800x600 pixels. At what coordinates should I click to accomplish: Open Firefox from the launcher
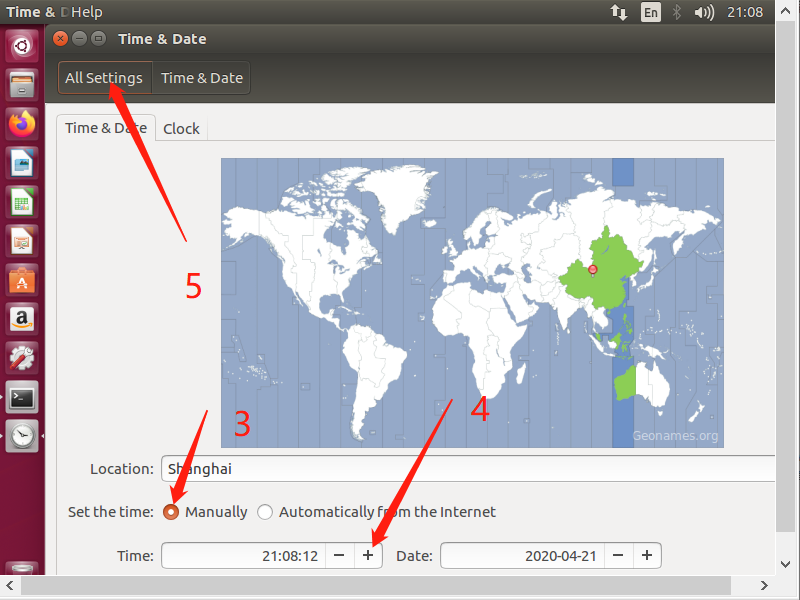(x=22, y=124)
